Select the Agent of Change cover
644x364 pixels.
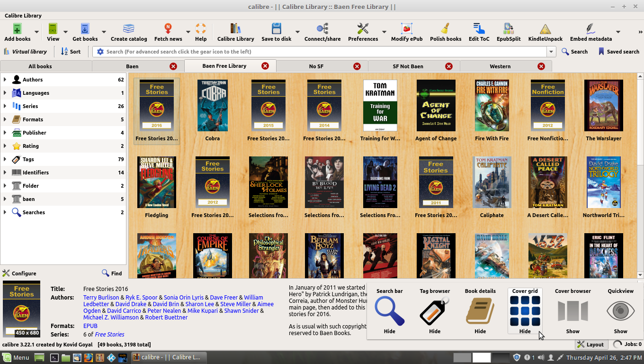pyautogui.click(x=436, y=106)
